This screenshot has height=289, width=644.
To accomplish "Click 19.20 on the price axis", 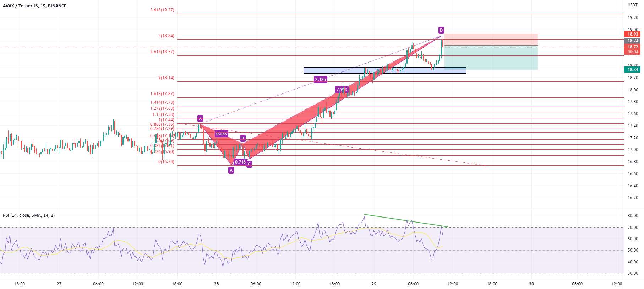I will tap(633, 18).
